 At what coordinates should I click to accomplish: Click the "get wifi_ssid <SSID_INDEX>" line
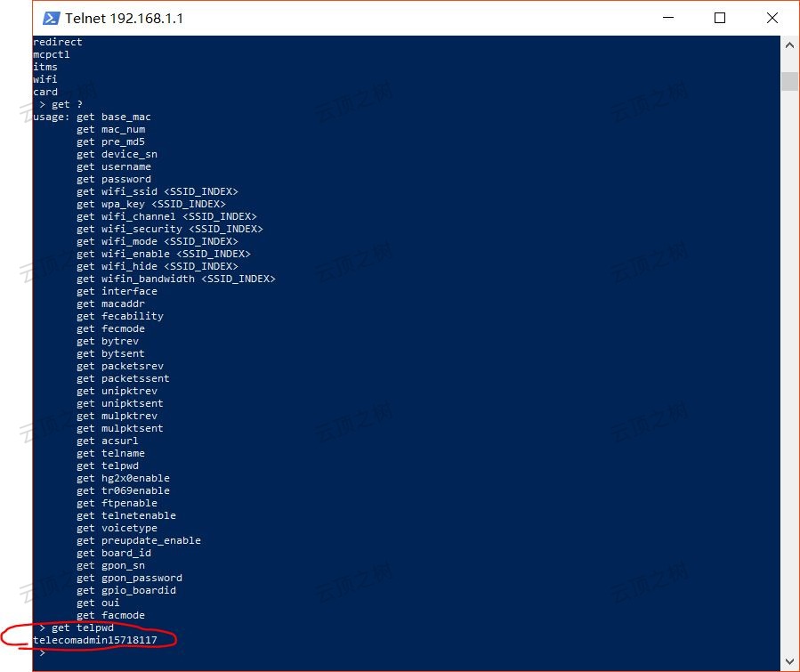(x=157, y=191)
